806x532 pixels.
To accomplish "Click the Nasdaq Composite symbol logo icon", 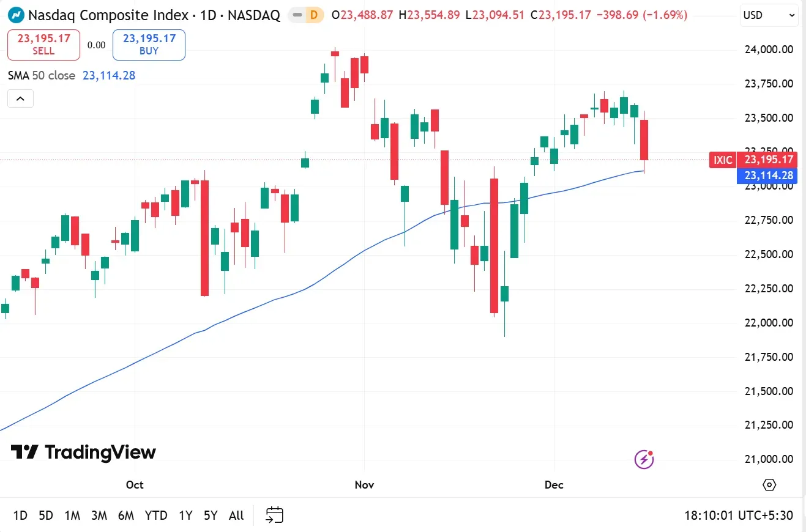I will point(16,15).
